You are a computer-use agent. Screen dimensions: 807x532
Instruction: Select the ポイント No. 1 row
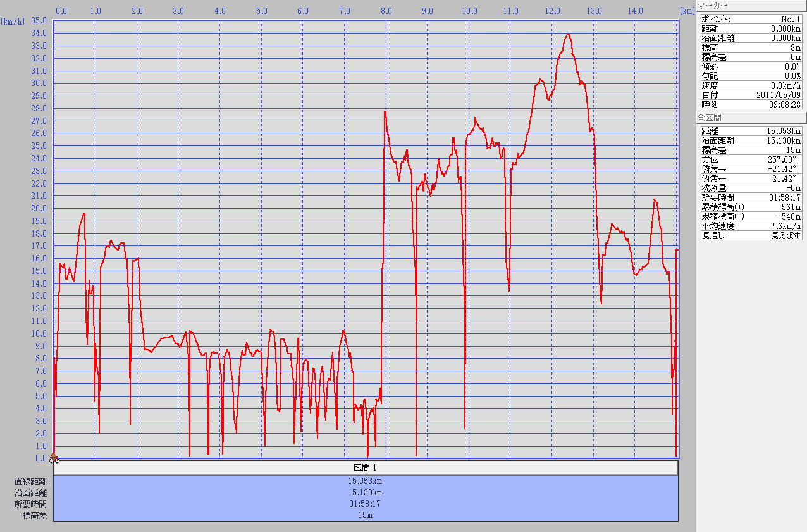(751, 19)
